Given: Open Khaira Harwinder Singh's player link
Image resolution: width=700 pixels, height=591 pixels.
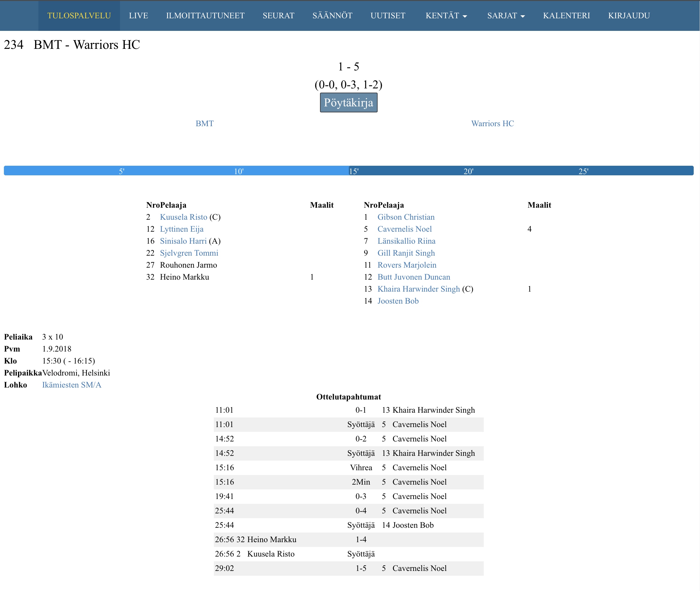Looking at the screenshot, I should [418, 289].
